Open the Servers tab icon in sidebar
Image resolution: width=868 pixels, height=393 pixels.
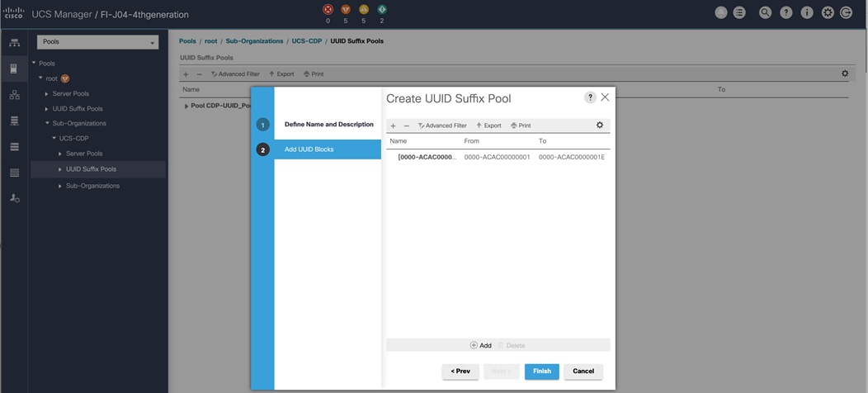(x=14, y=69)
